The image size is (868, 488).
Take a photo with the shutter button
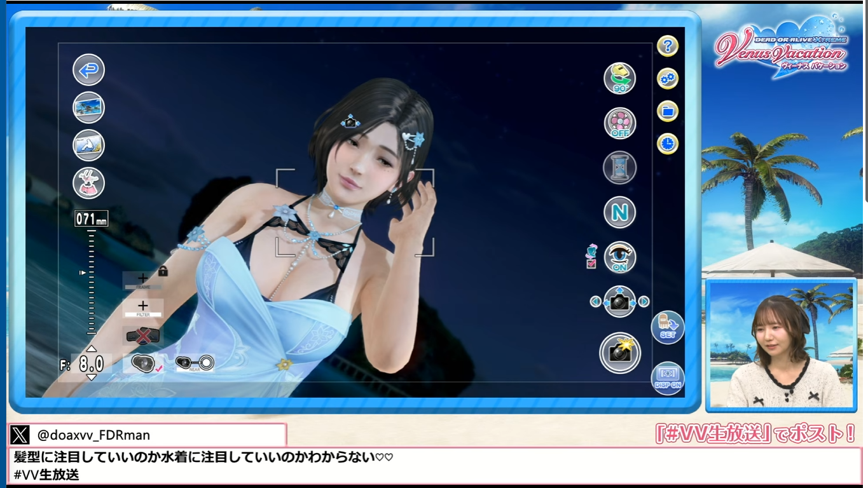click(x=619, y=353)
